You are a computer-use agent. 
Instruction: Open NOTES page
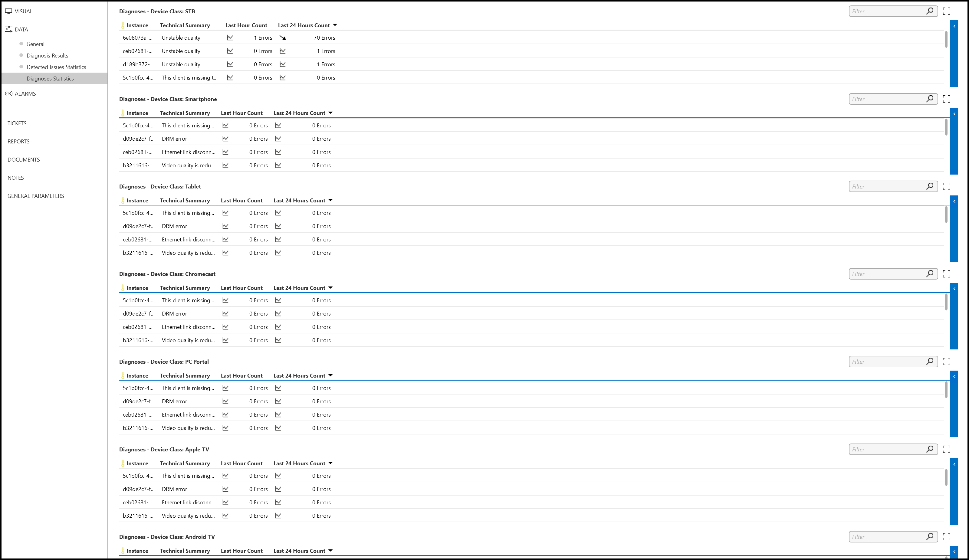(15, 178)
